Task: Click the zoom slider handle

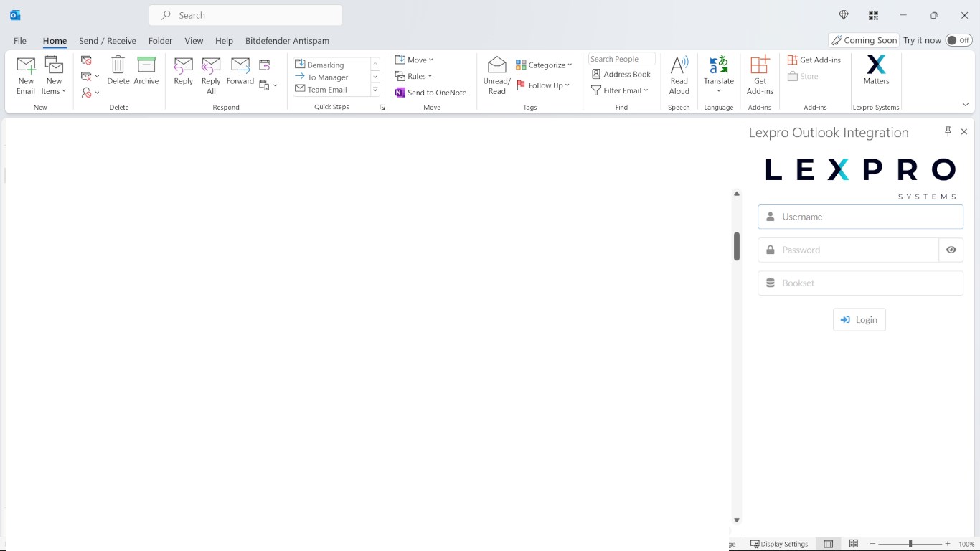Action: [910, 544]
